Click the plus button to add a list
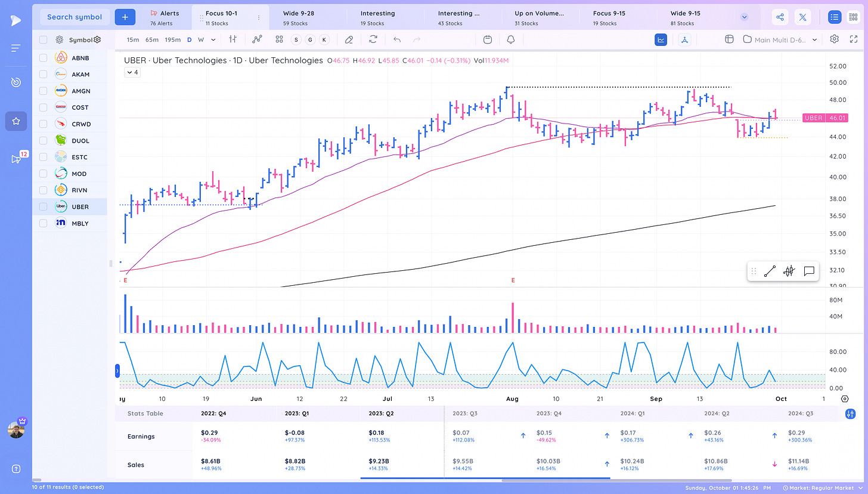Viewport: 868px width, 494px height. click(x=125, y=17)
